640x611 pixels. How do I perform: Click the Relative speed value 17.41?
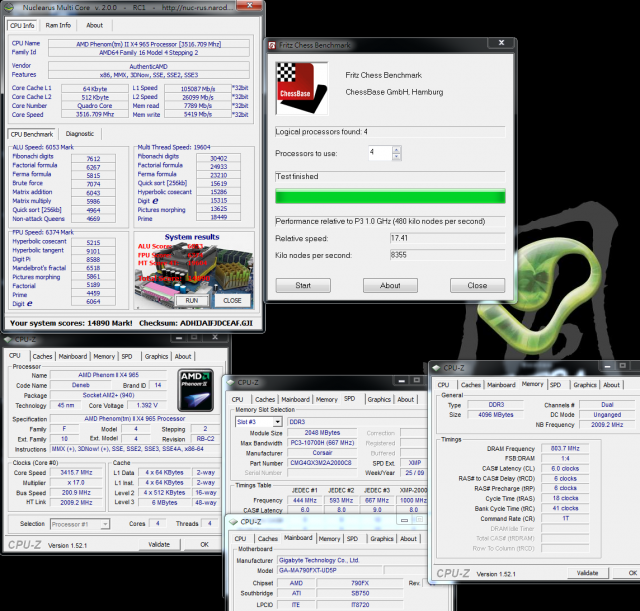[448, 238]
